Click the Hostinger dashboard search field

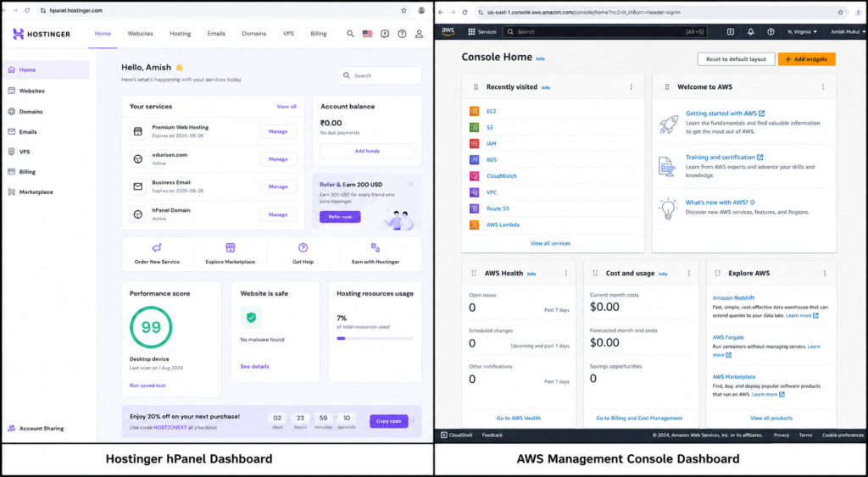coord(380,75)
